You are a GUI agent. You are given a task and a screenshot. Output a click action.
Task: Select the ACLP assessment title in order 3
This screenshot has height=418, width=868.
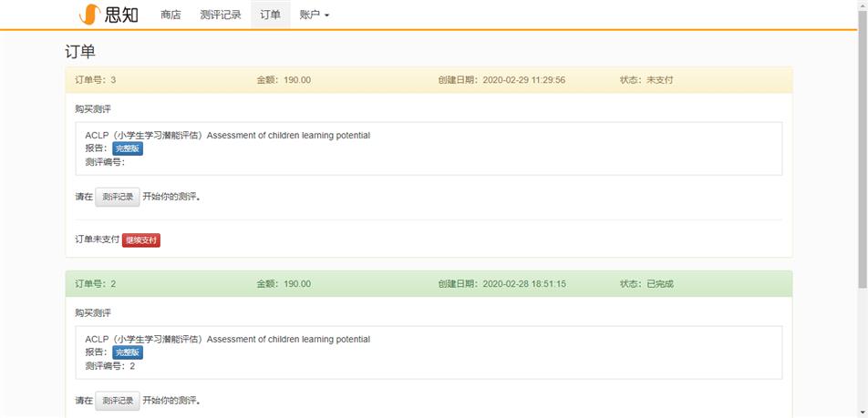(227, 136)
